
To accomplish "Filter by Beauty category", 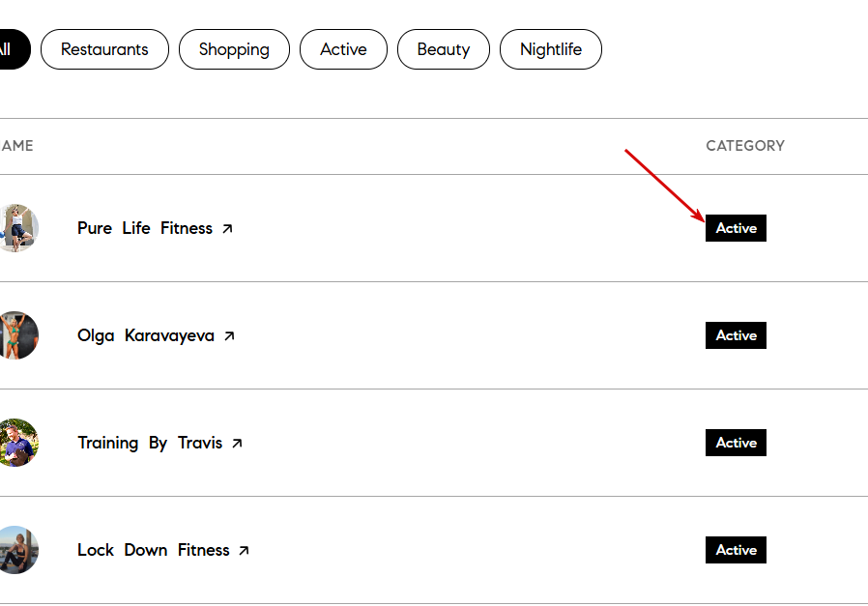I will 444,49.
